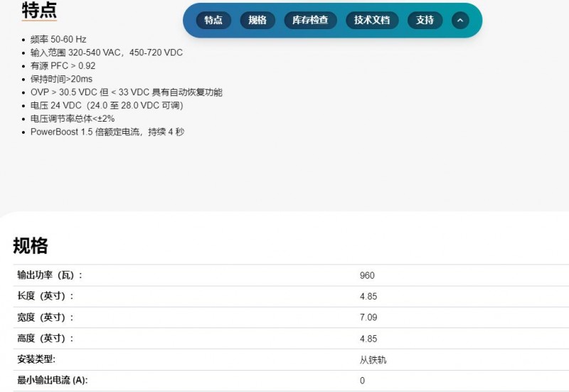The image size is (569, 392).
Task: Select minimum output current value 0
Action: click(362, 381)
